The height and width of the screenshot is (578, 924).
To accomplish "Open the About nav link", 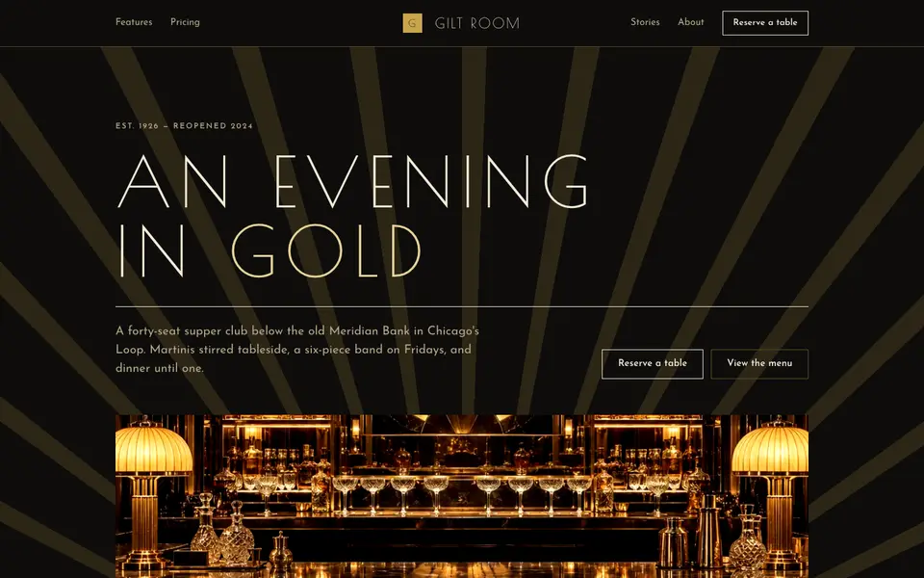I will pos(691,22).
